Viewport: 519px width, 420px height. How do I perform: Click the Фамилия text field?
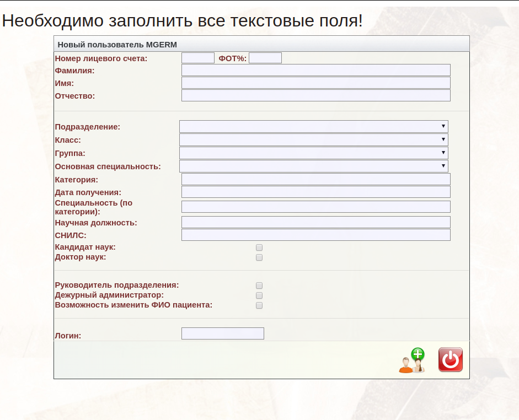click(x=315, y=70)
